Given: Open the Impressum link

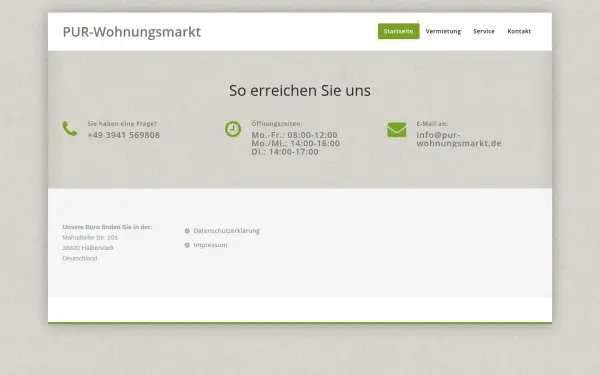Looking at the screenshot, I should click(x=210, y=245).
